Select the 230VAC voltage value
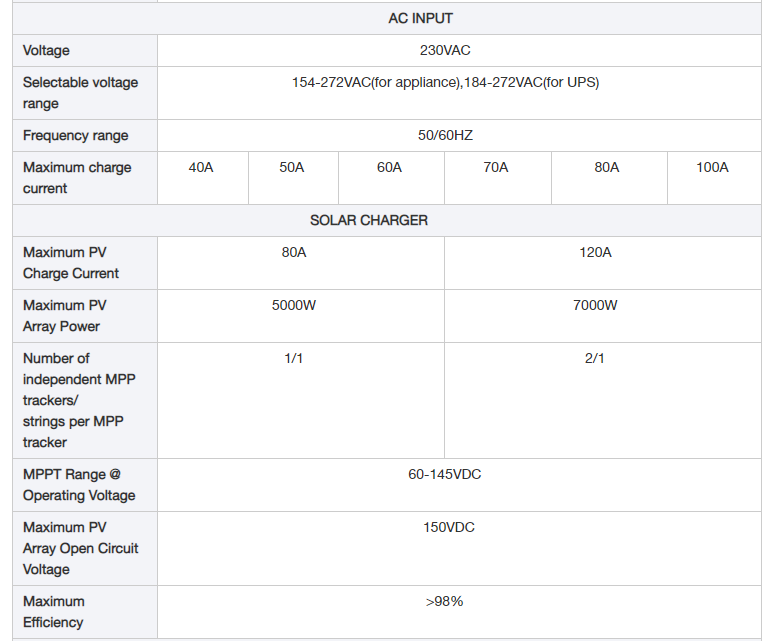Screen dimensions: 775x641 coord(445,50)
